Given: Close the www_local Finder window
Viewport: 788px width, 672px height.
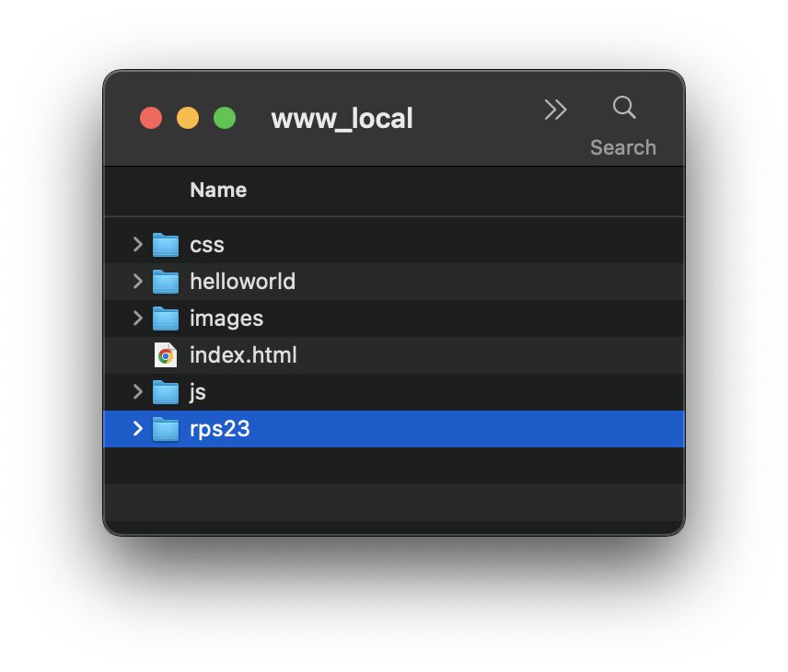Looking at the screenshot, I should coord(151,118).
